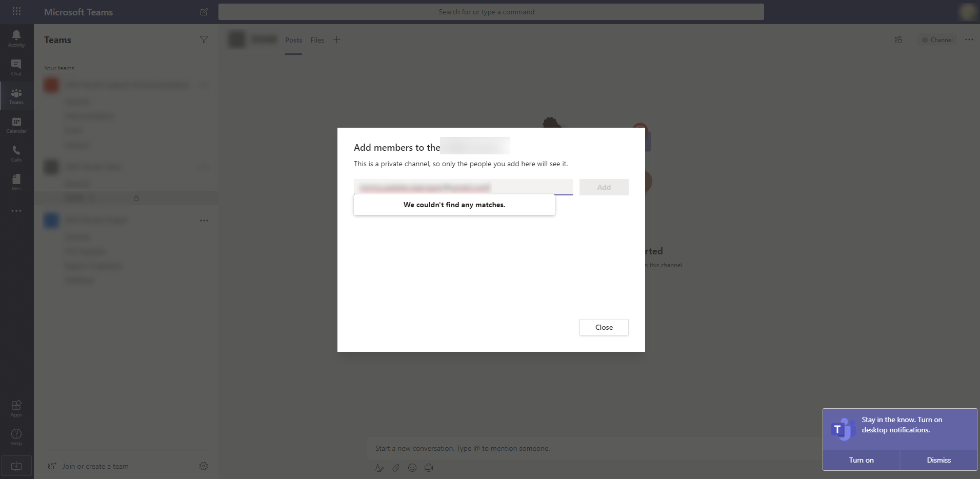Viewport: 980px width, 479px height.
Task: Open the app launcher waffle icon
Action: coord(16,11)
